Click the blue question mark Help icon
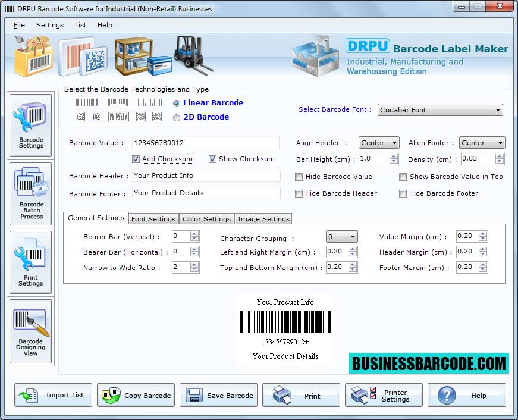Viewport: 518px width, 420px height. point(447,395)
